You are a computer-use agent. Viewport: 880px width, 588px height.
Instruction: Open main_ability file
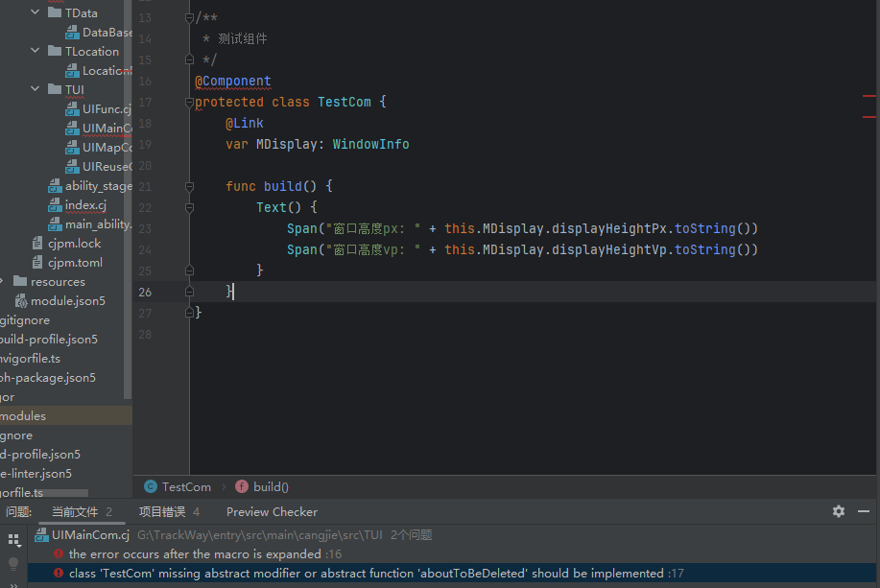pos(99,223)
